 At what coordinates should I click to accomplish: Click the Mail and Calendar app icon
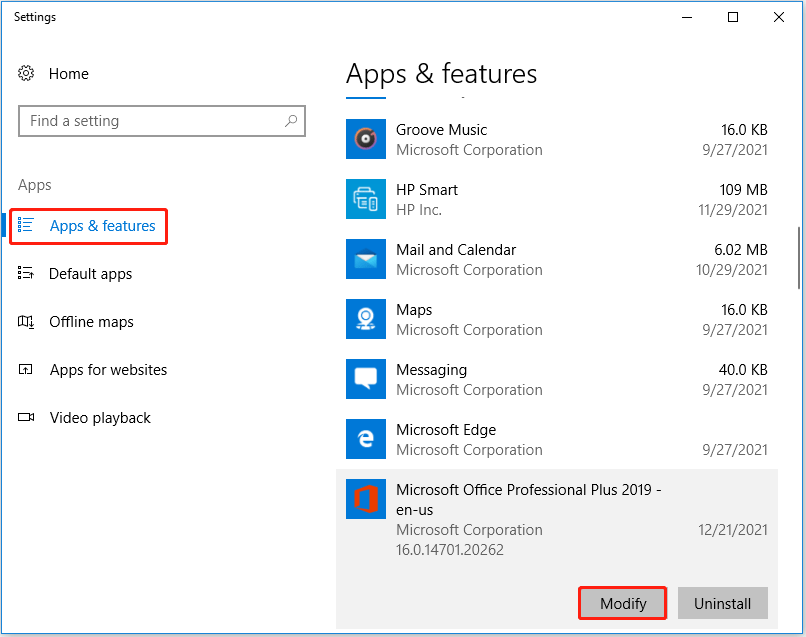coord(365,259)
